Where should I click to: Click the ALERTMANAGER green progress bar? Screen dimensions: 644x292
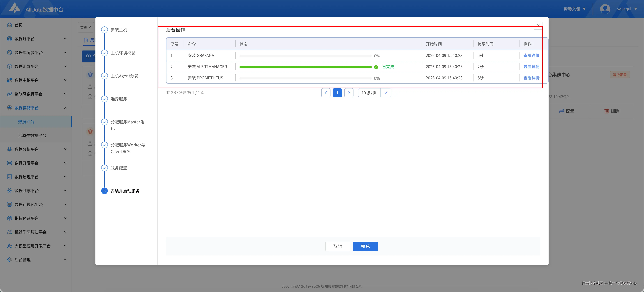305,67
